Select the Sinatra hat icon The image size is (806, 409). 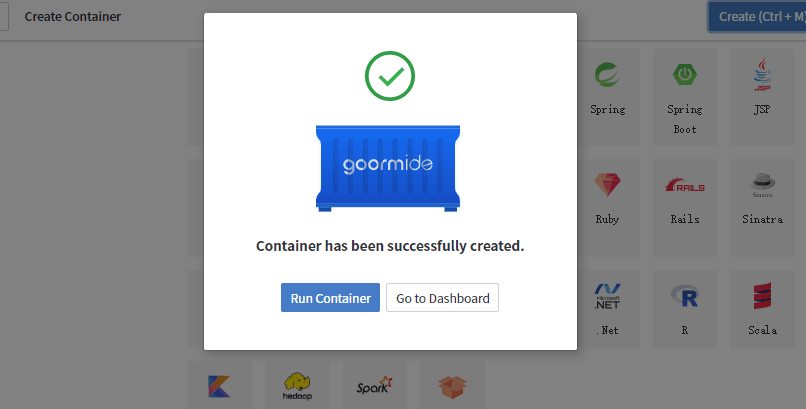(x=762, y=186)
